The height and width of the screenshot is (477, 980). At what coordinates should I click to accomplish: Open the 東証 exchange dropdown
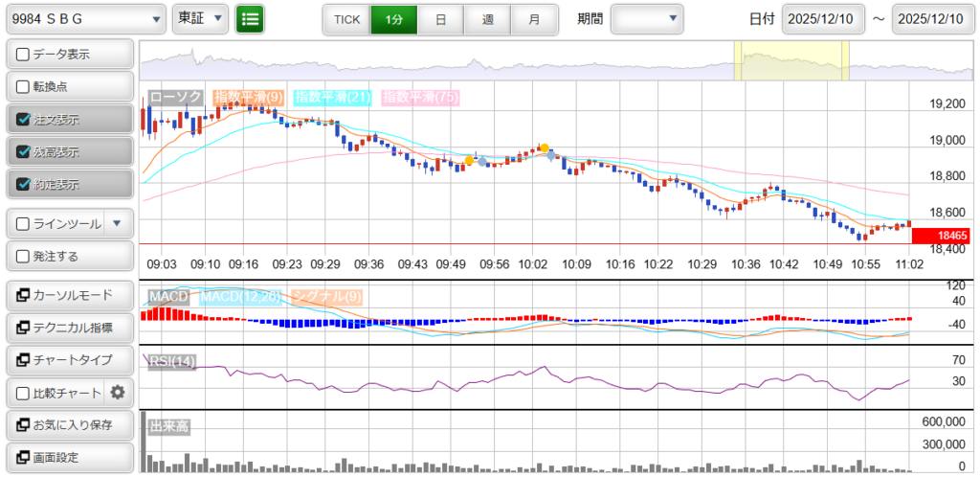(x=200, y=18)
